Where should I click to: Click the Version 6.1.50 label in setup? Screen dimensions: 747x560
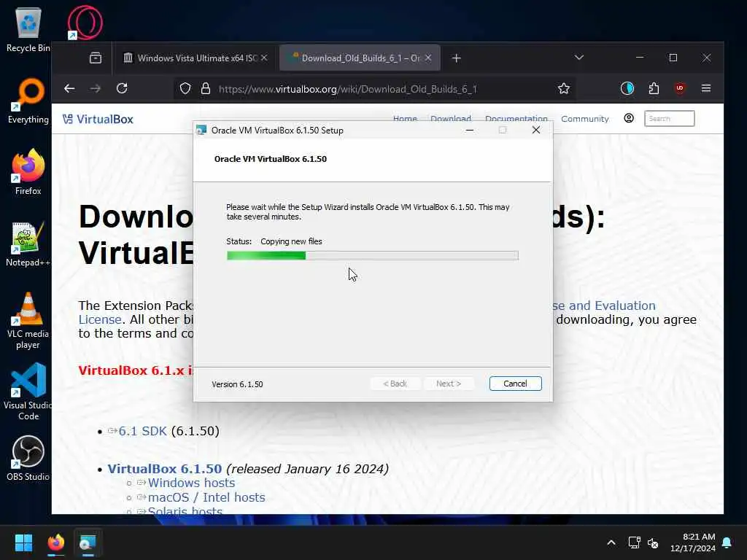pos(237,384)
